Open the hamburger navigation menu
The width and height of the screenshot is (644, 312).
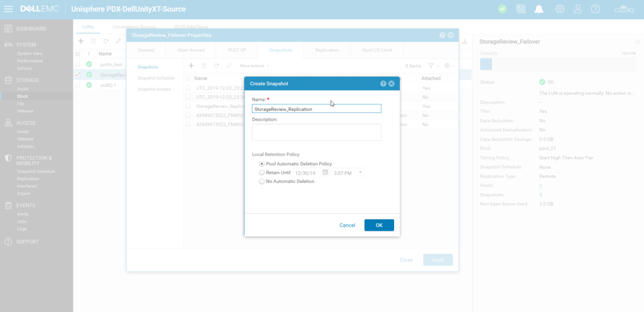pyautogui.click(x=8, y=9)
